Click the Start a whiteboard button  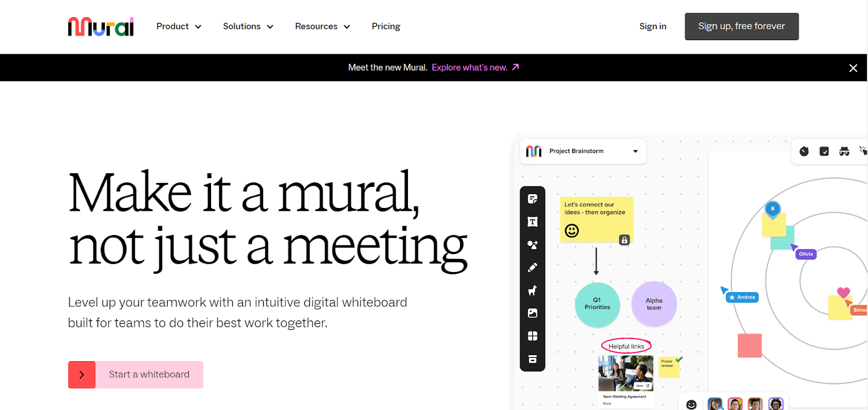point(136,375)
